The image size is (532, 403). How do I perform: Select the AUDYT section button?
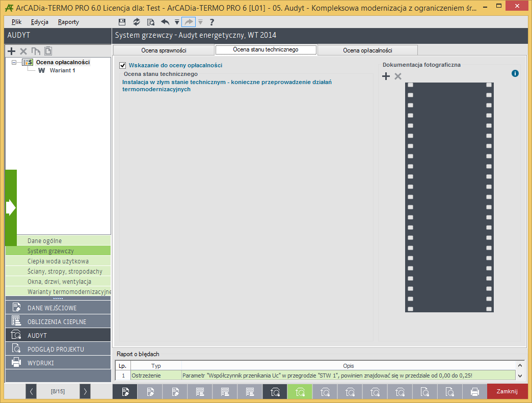click(58, 335)
